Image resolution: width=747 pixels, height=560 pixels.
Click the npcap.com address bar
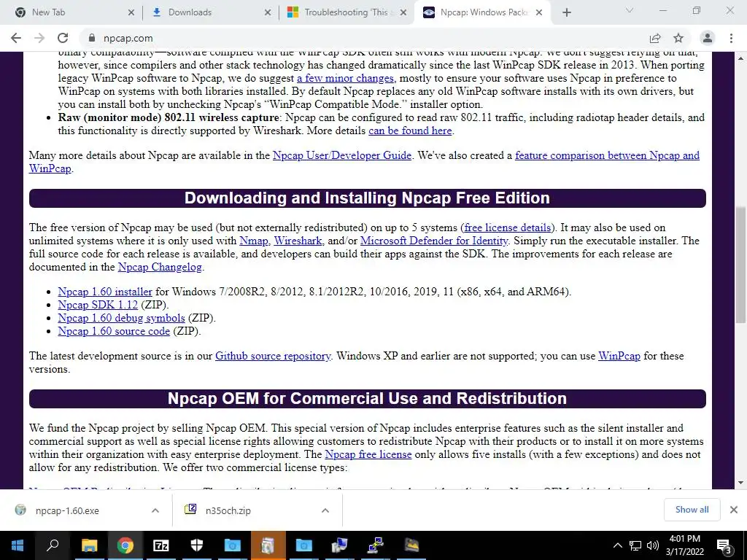click(x=362, y=38)
